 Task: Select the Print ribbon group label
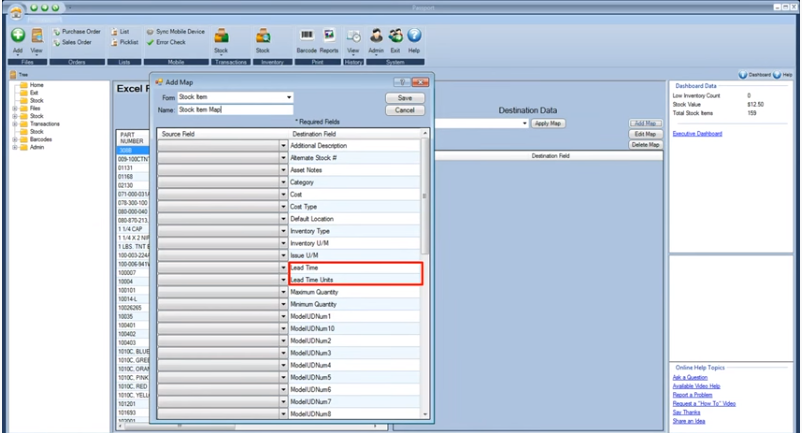point(317,62)
